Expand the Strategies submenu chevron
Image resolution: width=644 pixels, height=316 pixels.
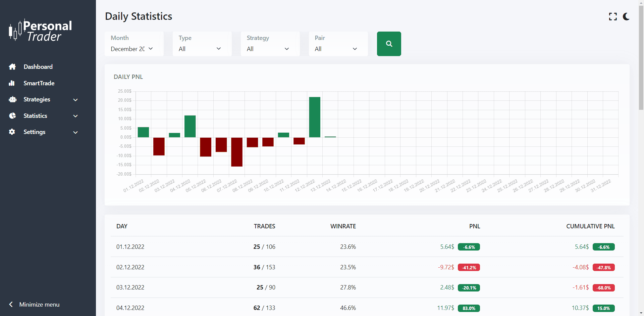pos(75,100)
